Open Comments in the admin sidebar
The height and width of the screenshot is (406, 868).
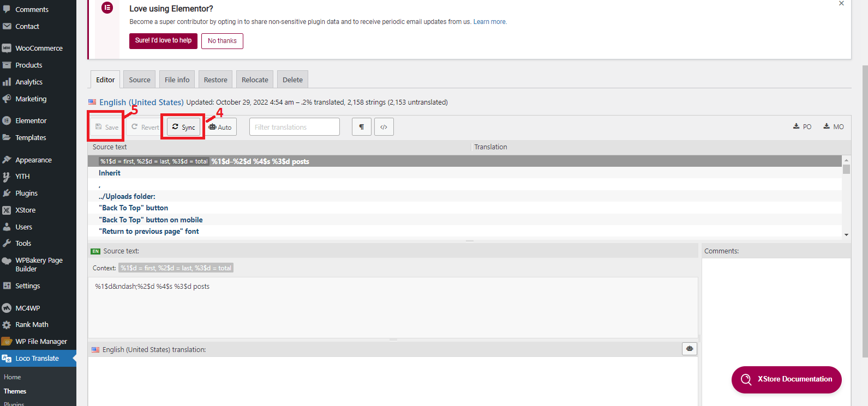[32, 9]
